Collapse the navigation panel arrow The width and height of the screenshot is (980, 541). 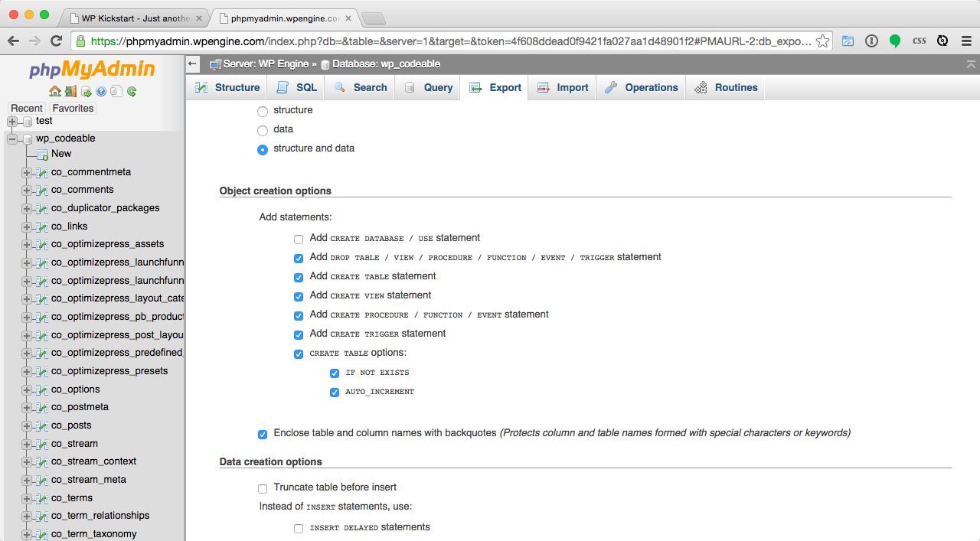(193, 64)
